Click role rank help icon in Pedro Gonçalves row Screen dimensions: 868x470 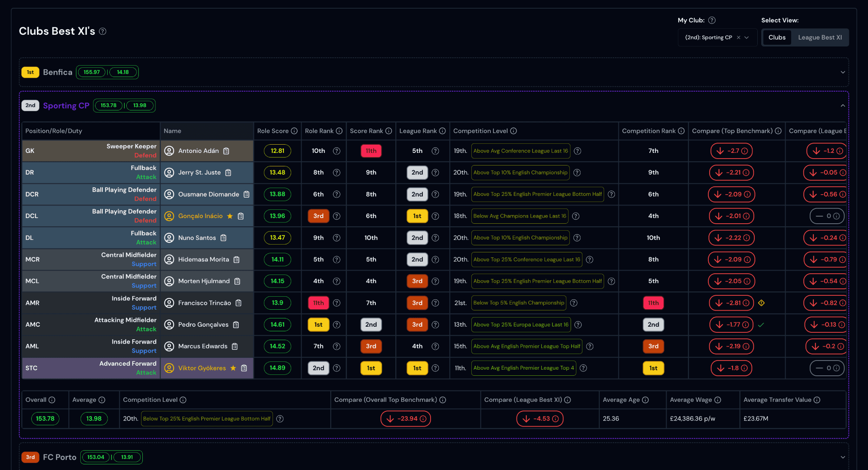coord(336,324)
